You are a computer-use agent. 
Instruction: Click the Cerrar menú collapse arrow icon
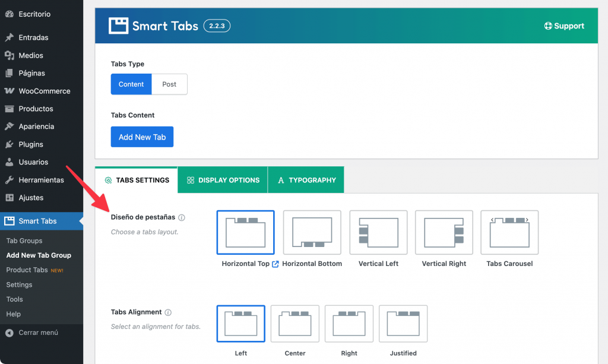pyautogui.click(x=9, y=333)
